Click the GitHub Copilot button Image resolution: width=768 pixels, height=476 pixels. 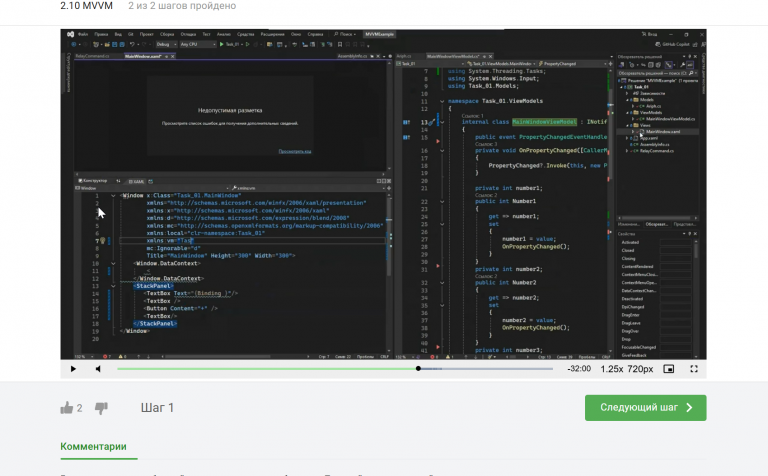tap(672, 44)
